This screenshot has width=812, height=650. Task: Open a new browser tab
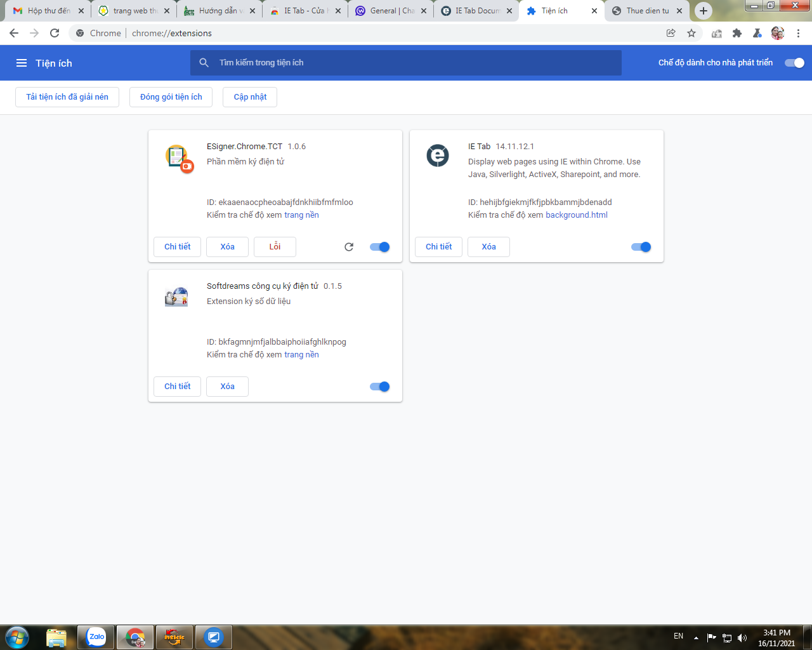(x=704, y=11)
